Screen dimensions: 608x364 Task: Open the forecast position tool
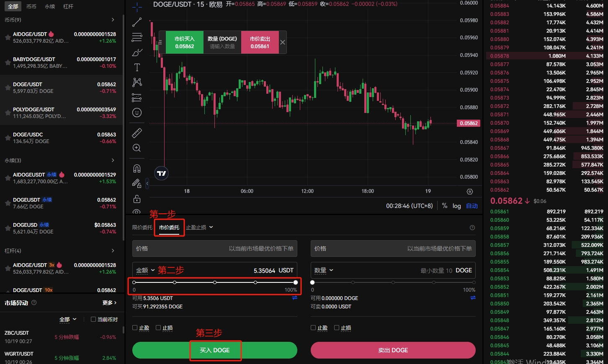(x=137, y=97)
